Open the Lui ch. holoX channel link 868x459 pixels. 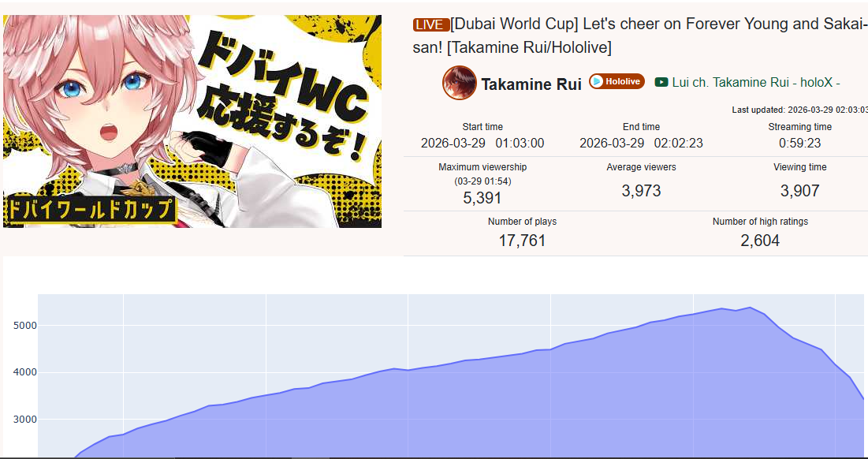coord(756,83)
